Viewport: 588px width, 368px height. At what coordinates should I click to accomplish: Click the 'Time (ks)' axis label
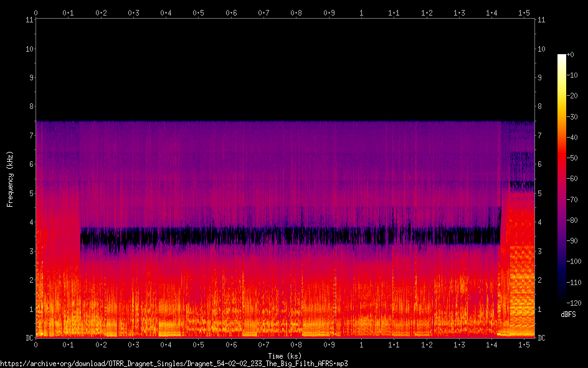pos(285,356)
